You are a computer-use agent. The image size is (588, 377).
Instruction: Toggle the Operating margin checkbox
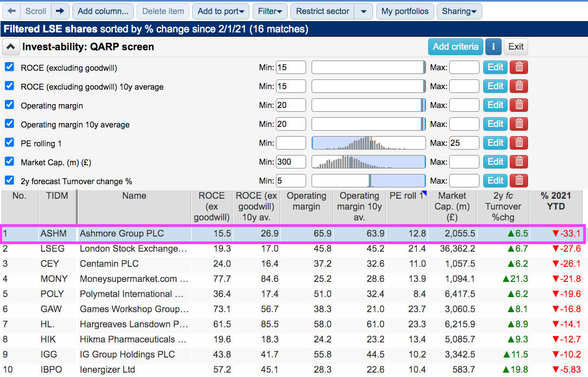click(x=9, y=105)
